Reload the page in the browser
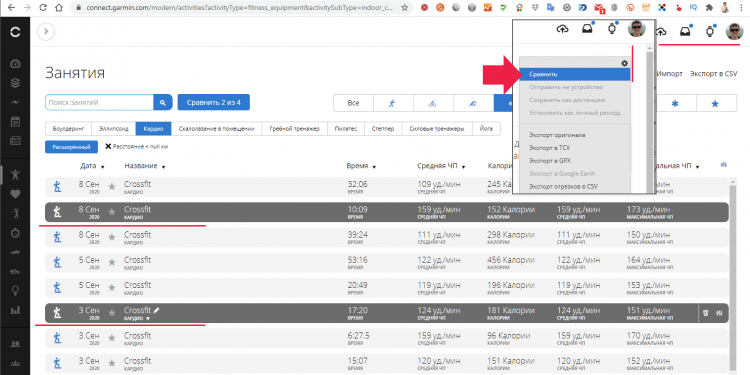This screenshot has height=375, width=750. point(43,8)
